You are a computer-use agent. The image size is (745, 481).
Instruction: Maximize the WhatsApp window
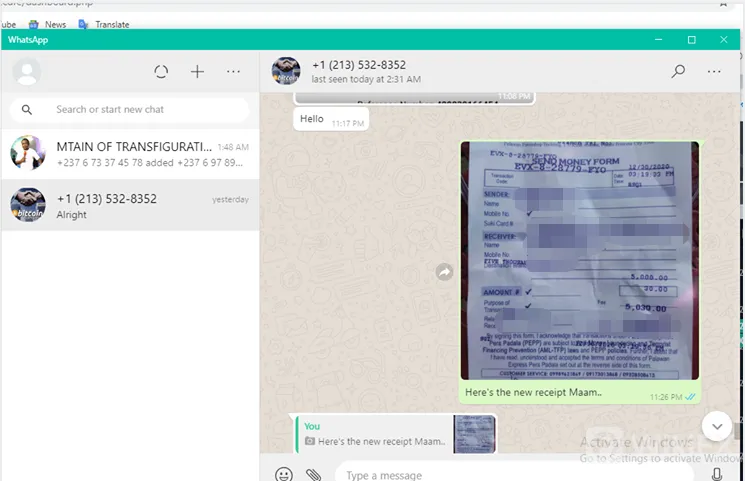692,39
